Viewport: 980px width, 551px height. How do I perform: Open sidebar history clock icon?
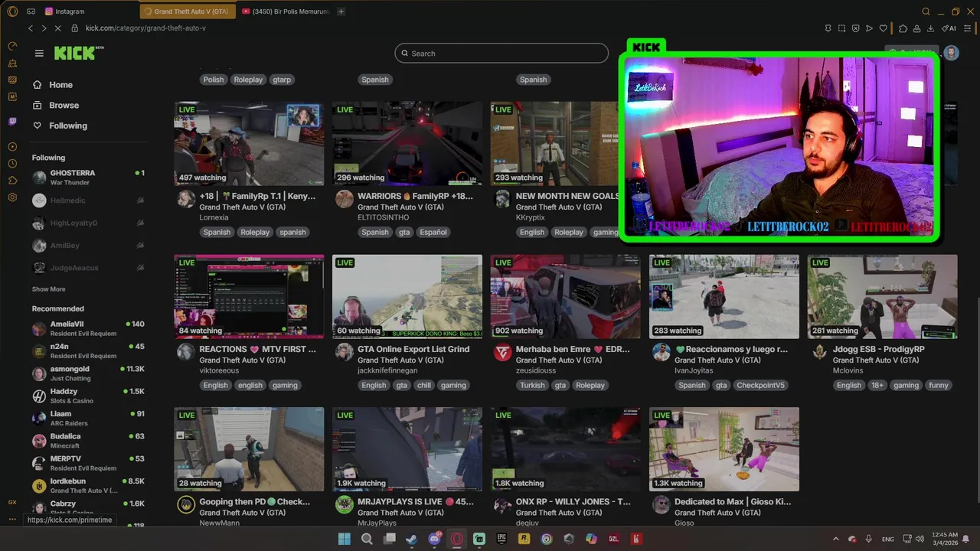(x=12, y=164)
